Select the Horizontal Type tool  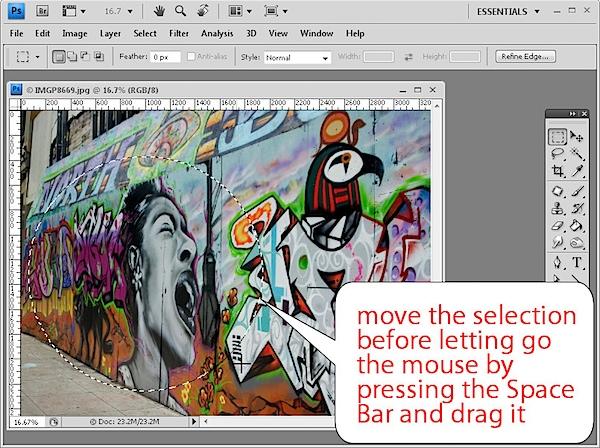[x=577, y=262]
